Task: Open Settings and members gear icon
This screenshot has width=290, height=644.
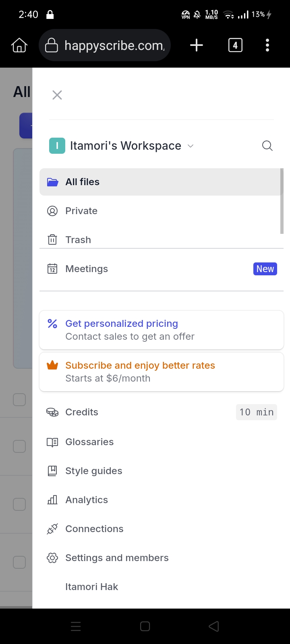Action: [52, 558]
